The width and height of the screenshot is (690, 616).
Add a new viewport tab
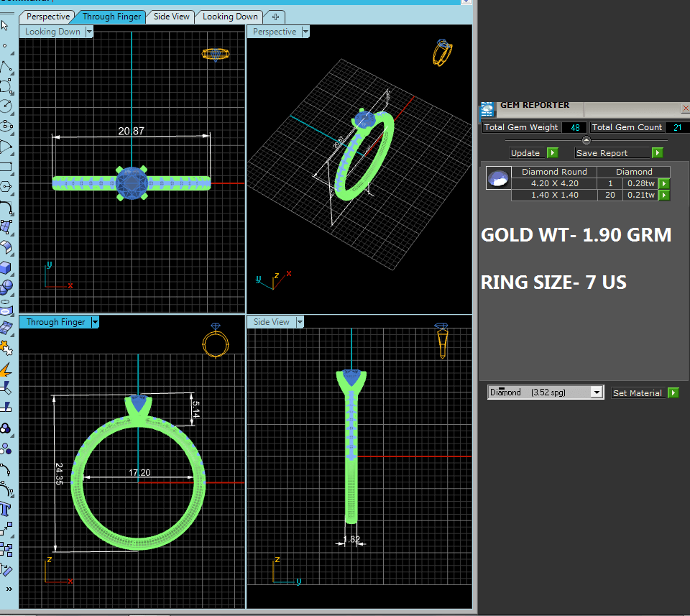click(275, 17)
